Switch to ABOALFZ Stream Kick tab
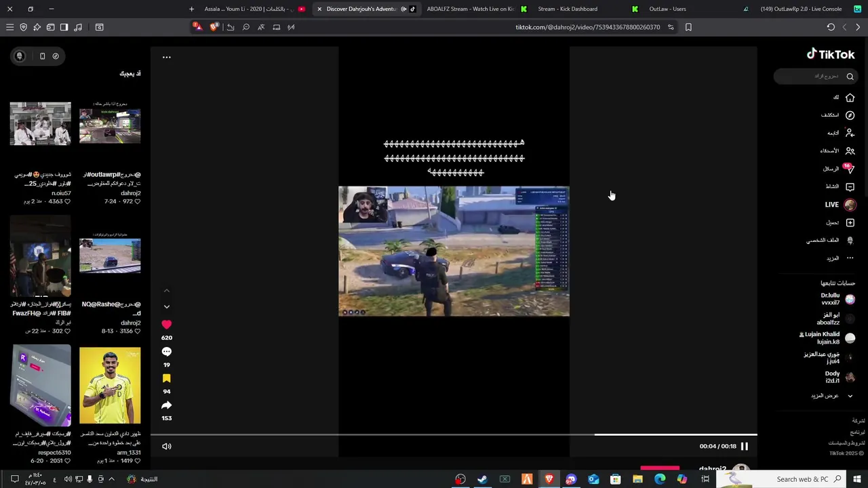Image resolution: width=868 pixels, height=488 pixels. click(475, 9)
